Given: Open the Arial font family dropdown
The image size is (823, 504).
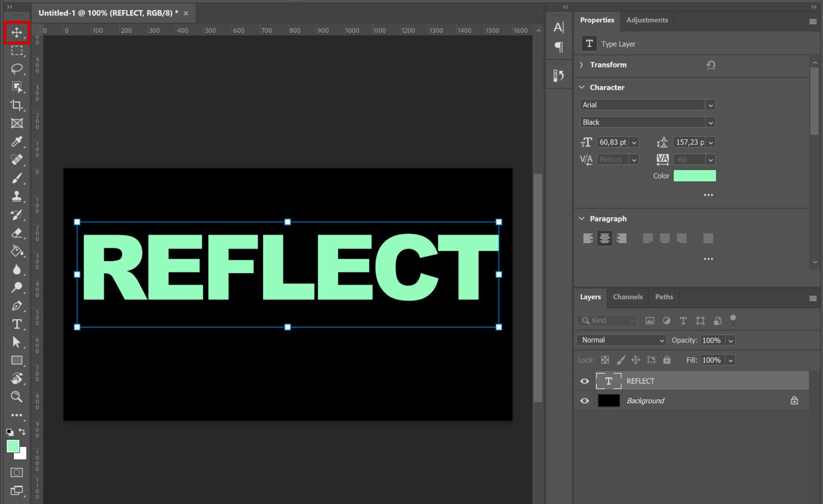Looking at the screenshot, I should (x=710, y=104).
